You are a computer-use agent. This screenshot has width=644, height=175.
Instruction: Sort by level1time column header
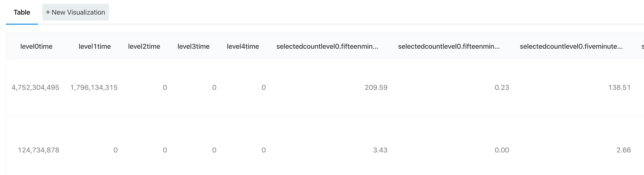click(x=95, y=46)
